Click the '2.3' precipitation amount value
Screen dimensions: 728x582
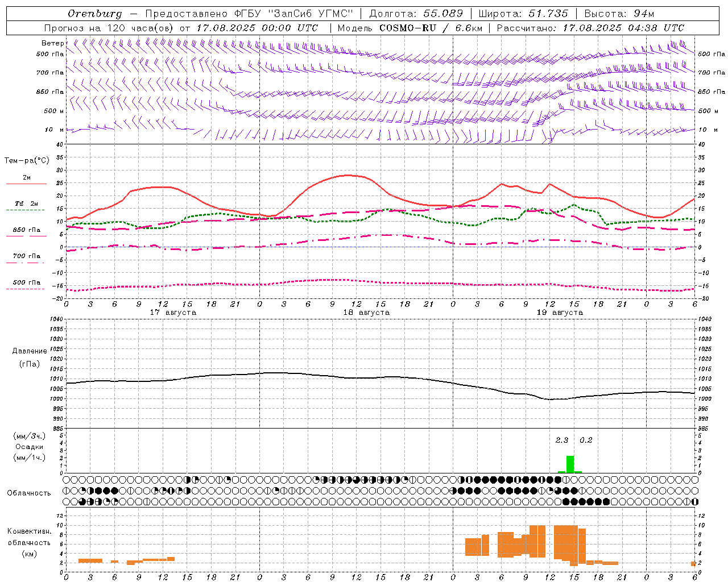pos(562,440)
